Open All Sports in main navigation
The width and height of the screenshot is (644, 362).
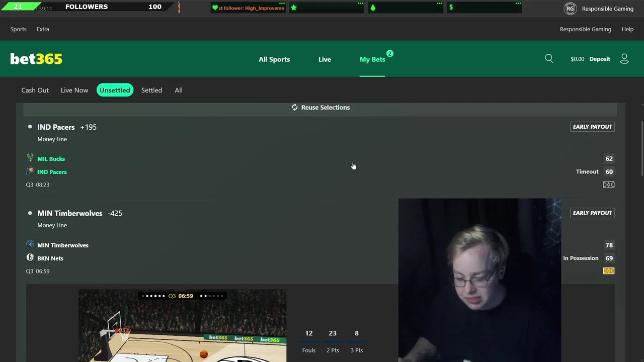pyautogui.click(x=274, y=59)
